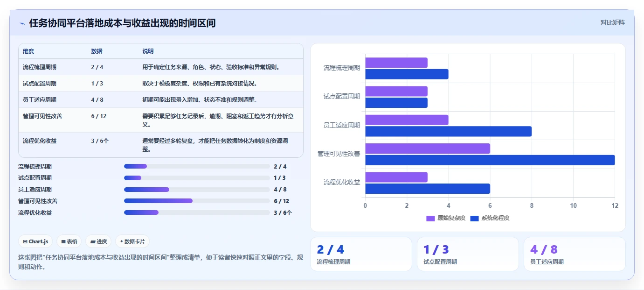Click the 进度 chip
This screenshot has height=290, width=644.
(98, 241)
